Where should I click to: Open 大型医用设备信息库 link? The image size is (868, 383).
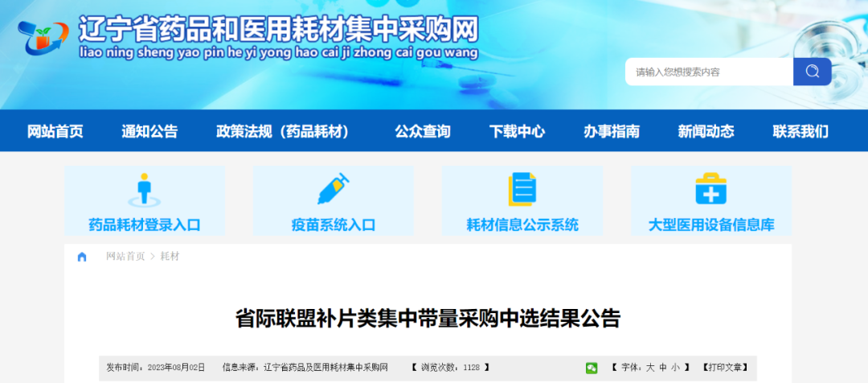tap(710, 225)
